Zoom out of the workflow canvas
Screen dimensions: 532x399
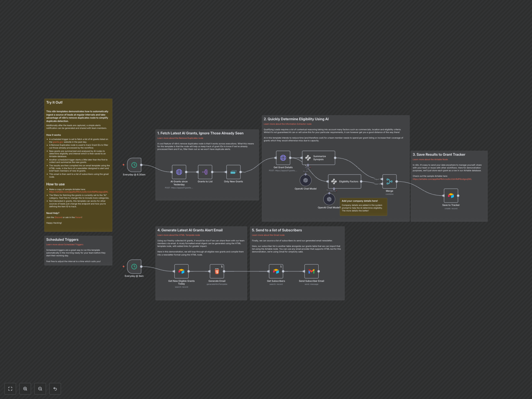40,389
